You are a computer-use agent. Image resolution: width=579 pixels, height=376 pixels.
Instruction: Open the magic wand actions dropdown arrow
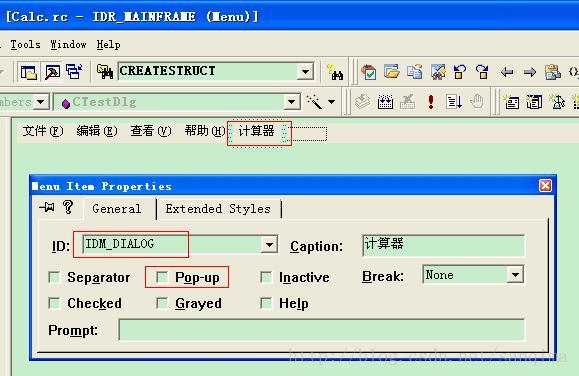[332, 102]
